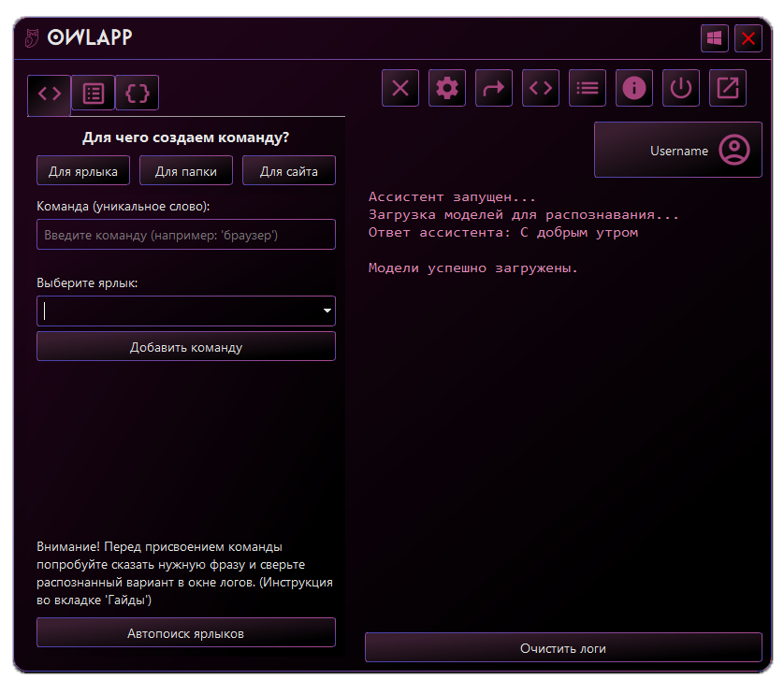This screenshot has width=784, height=680.
Task: Expand the 'Выберите ярлык' dropdown arrow
Action: point(327,311)
